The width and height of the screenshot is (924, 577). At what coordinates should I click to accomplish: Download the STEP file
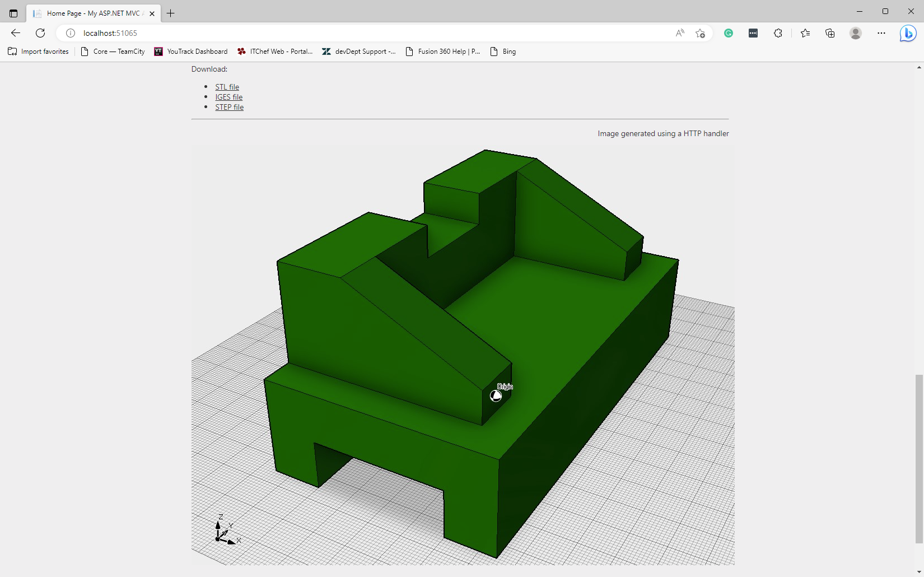(x=230, y=107)
